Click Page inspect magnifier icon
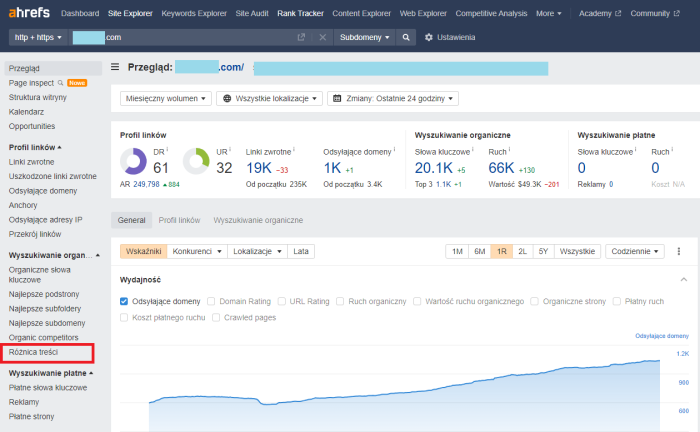 [x=60, y=83]
